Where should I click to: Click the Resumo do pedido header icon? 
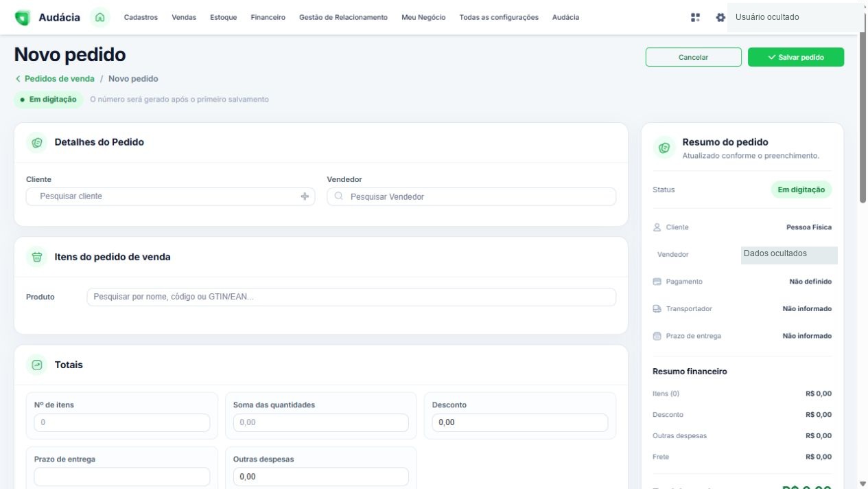tap(664, 148)
